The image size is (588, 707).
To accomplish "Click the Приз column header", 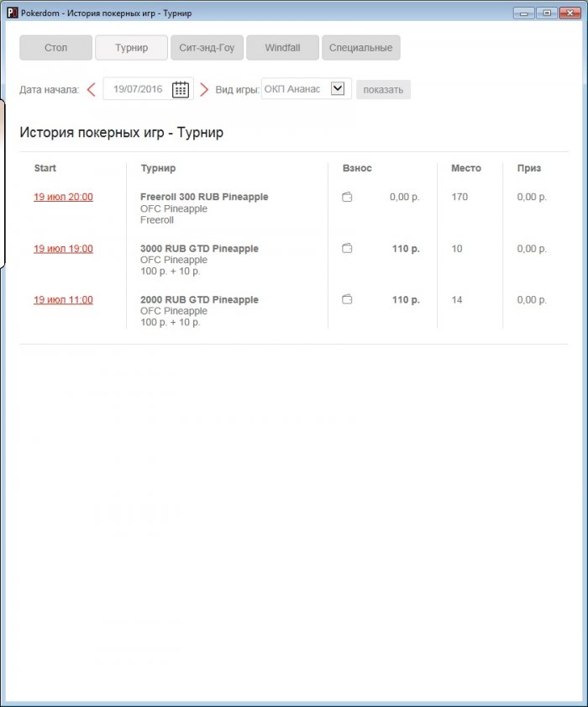I will [x=529, y=168].
